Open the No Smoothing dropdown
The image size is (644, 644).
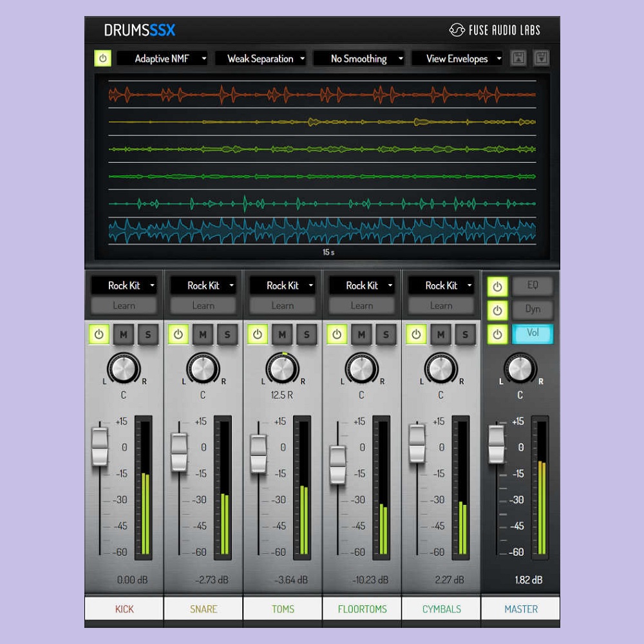pyautogui.click(x=358, y=58)
